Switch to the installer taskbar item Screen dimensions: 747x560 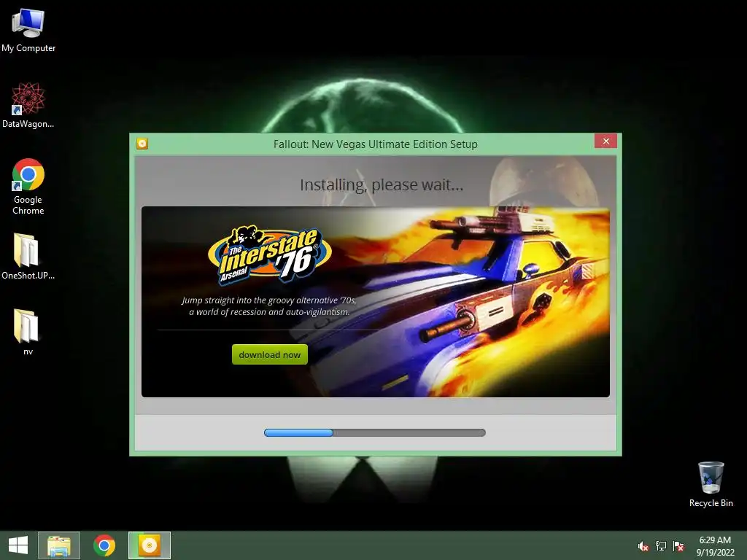(149, 545)
